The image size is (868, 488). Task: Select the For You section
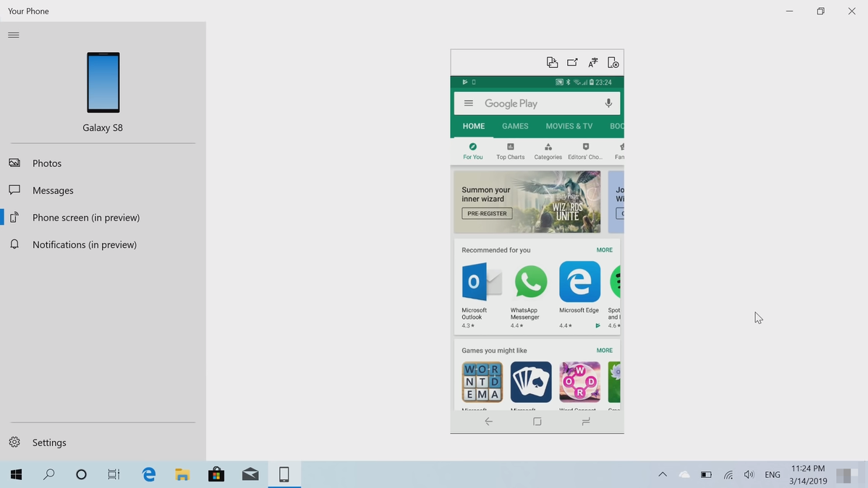(x=473, y=152)
